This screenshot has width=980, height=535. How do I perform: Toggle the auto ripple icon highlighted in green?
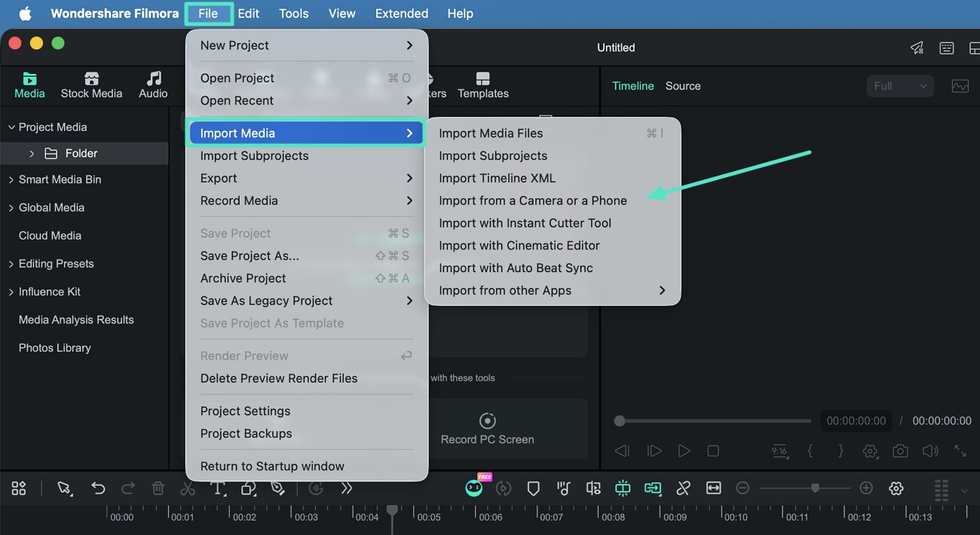[x=623, y=488]
